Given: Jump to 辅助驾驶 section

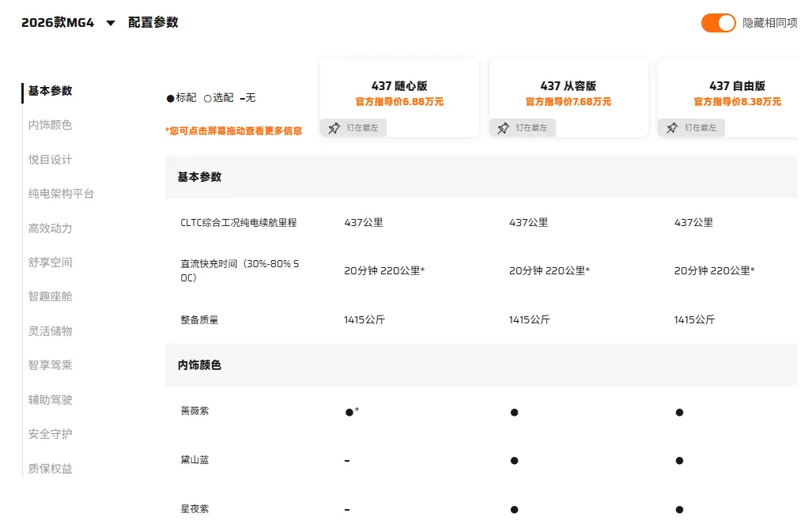Looking at the screenshot, I should pos(51,399).
